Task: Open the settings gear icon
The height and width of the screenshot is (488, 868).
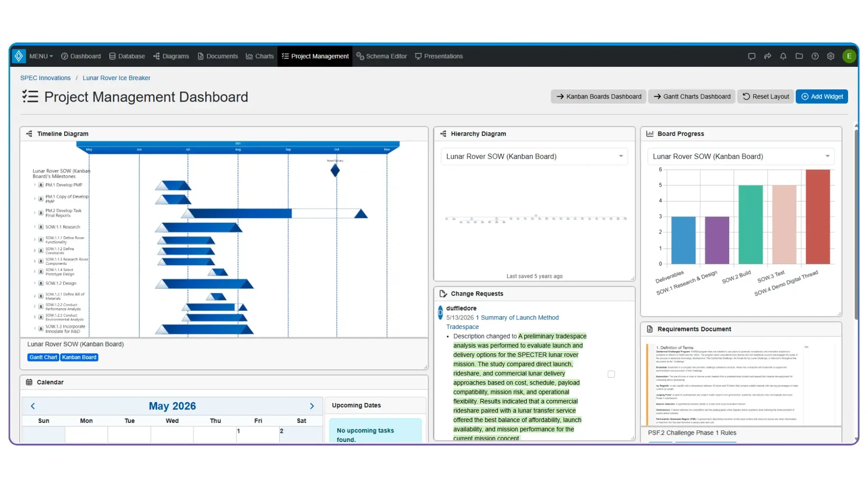Action: 830,56
